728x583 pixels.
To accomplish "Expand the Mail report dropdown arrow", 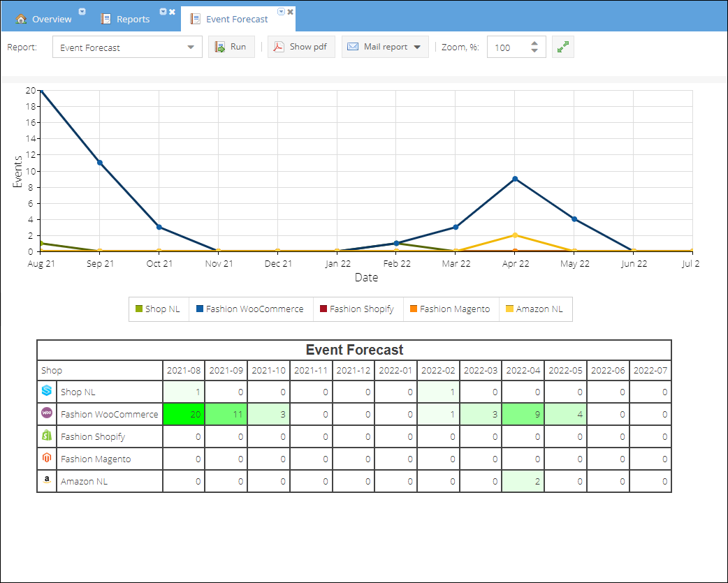I will [x=417, y=47].
